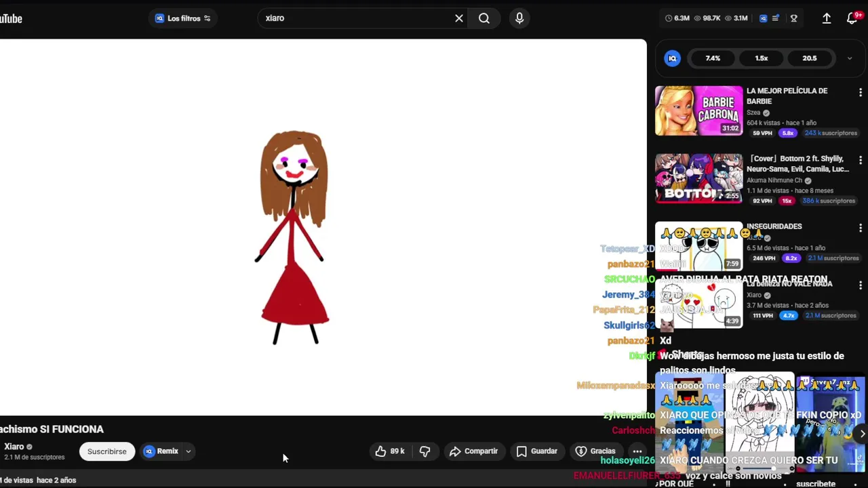Click the 7.4% score pill
The width and height of the screenshot is (868, 488).
pyautogui.click(x=713, y=58)
